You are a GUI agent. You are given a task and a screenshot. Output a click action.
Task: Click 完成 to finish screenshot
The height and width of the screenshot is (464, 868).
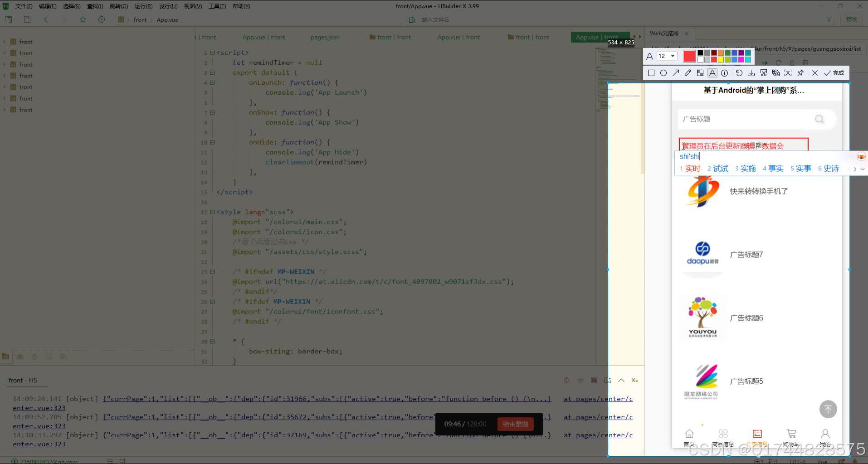(834, 73)
